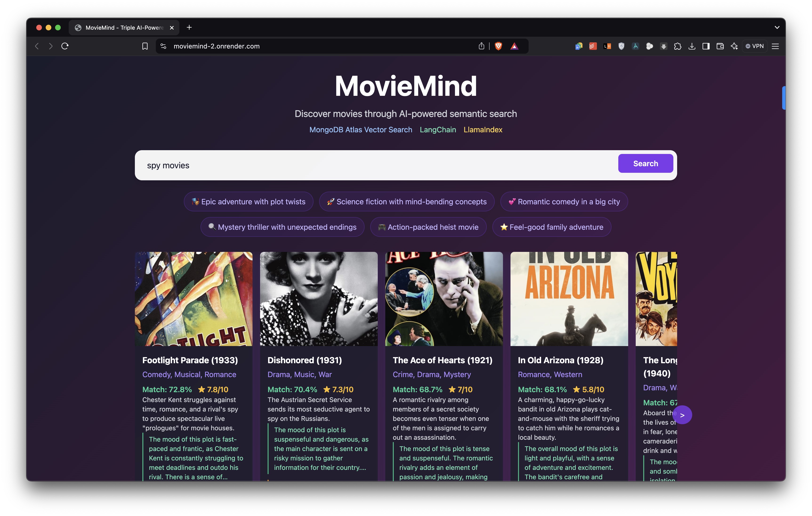Launch the Leo AI sparkle icon

pyautogui.click(x=734, y=46)
